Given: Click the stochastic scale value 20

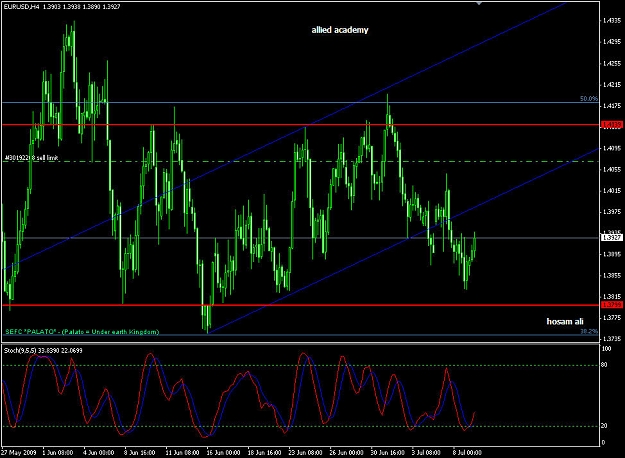Looking at the screenshot, I should click(604, 426).
